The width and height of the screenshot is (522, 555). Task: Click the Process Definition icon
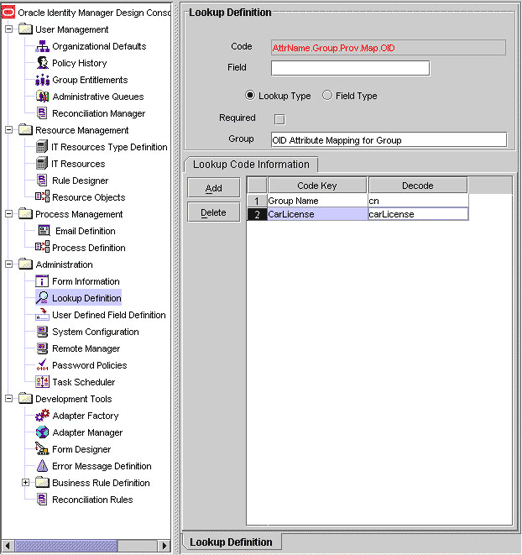tap(42, 247)
